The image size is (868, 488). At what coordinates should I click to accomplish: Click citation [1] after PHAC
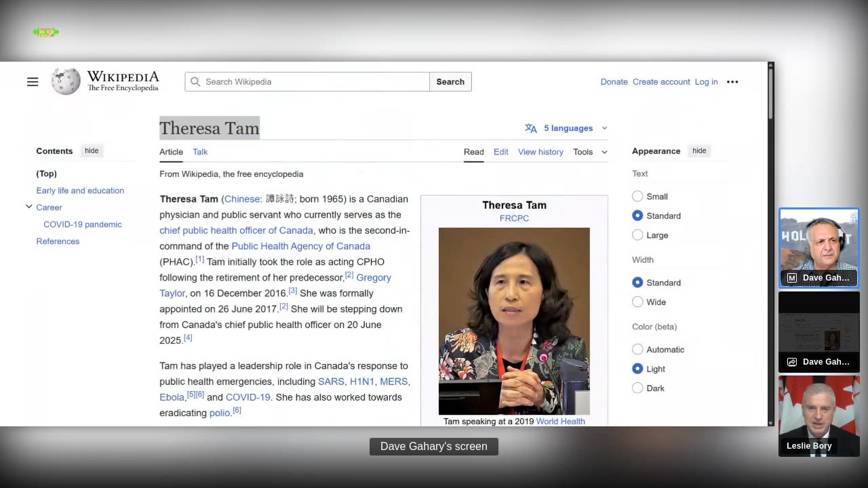(x=199, y=260)
